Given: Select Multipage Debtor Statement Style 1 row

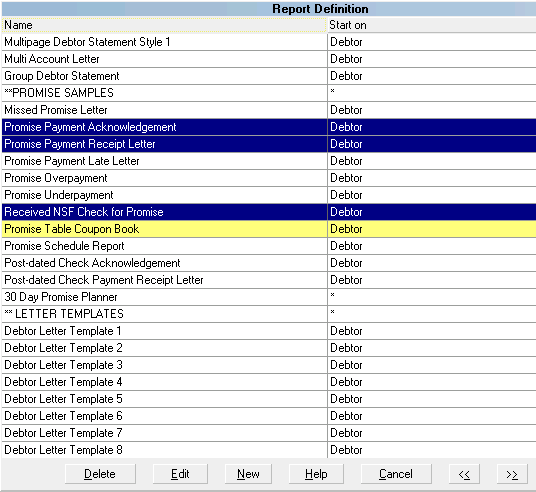Looking at the screenshot, I should (269, 42).
